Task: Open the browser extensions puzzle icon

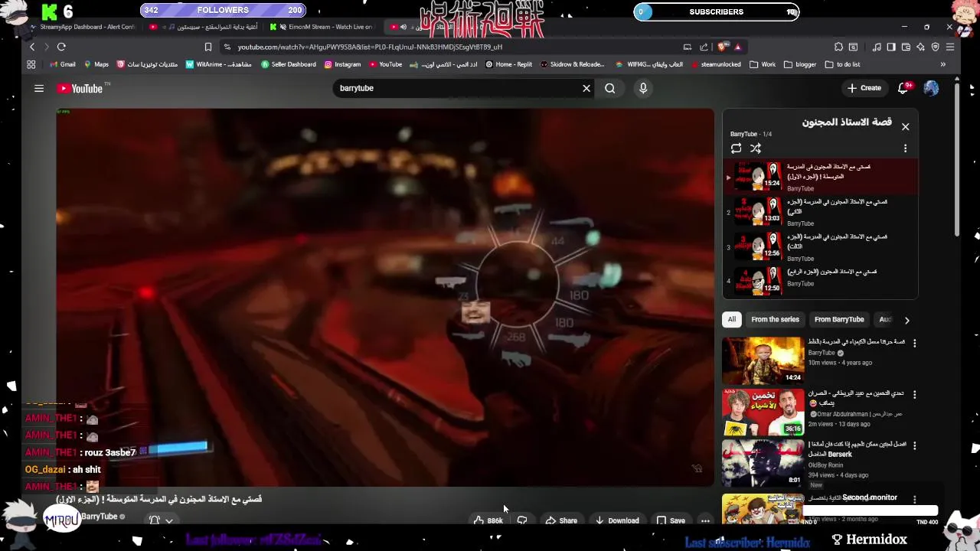Action: (838, 47)
